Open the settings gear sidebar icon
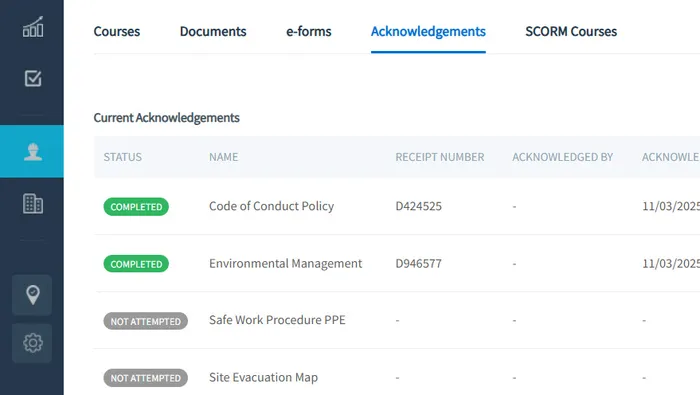This screenshot has width=700, height=395. 32,343
